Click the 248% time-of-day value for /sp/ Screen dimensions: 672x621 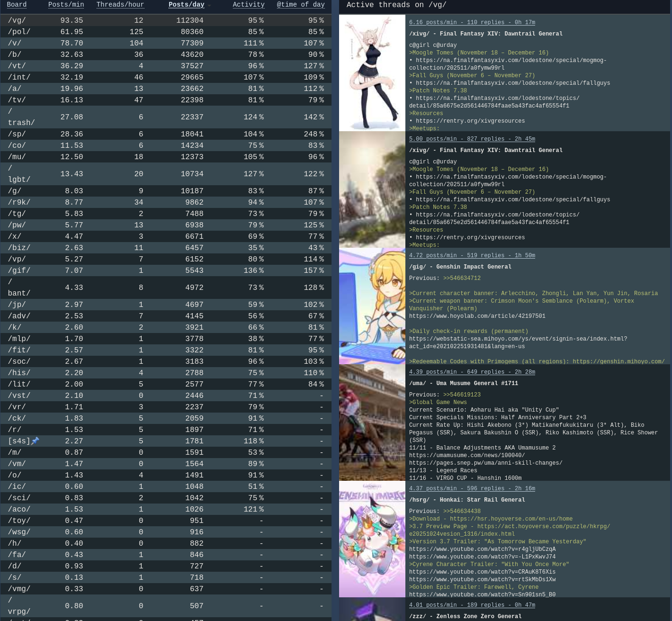[314, 134]
